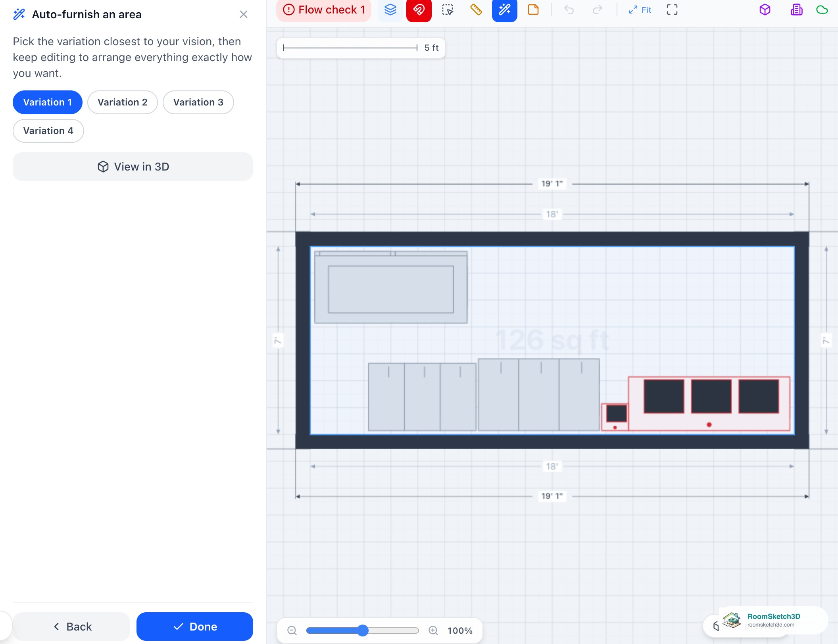Toggle the red magnet snap tool

pyautogui.click(x=419, y=10)
